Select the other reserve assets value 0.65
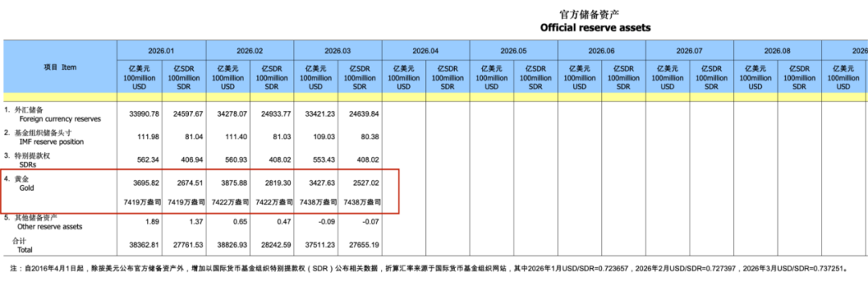 tap(240, 222)
